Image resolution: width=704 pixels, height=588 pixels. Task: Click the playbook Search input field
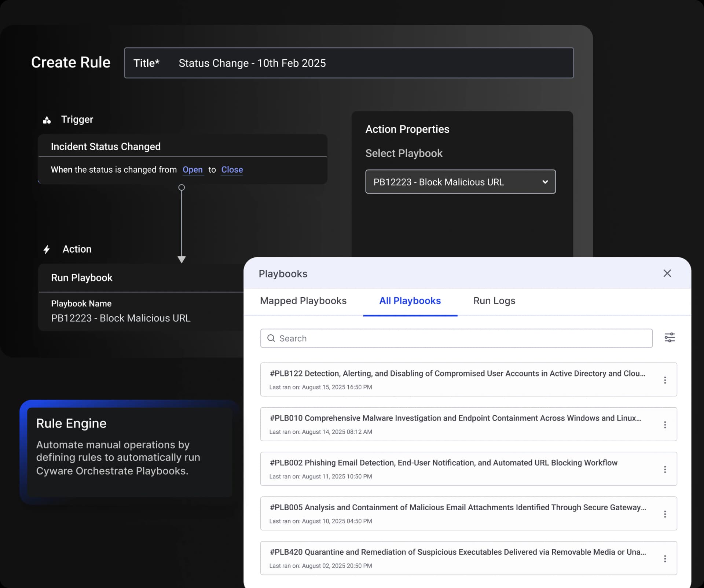(x=403, y=338)
